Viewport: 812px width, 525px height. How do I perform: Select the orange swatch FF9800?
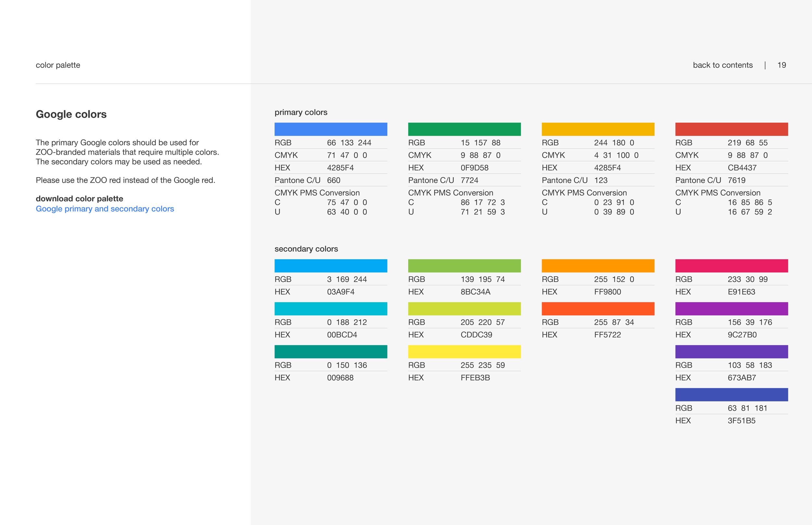point(598,265)
